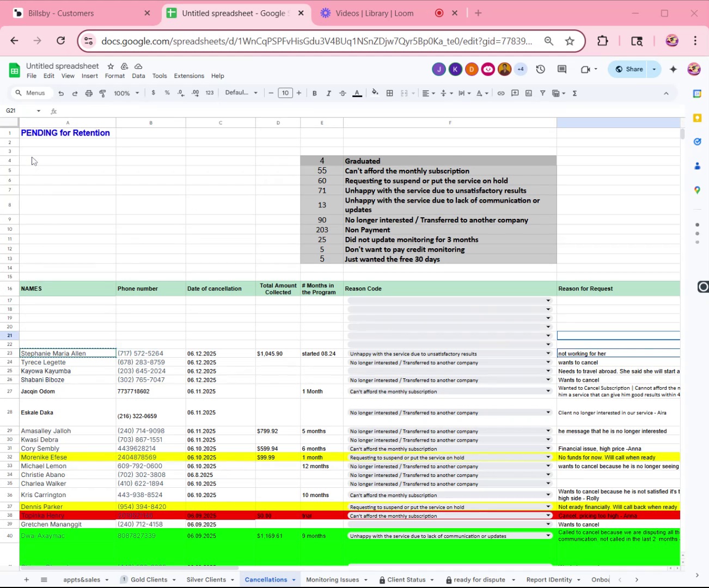Click the paint format icon

tap(103, 93)
